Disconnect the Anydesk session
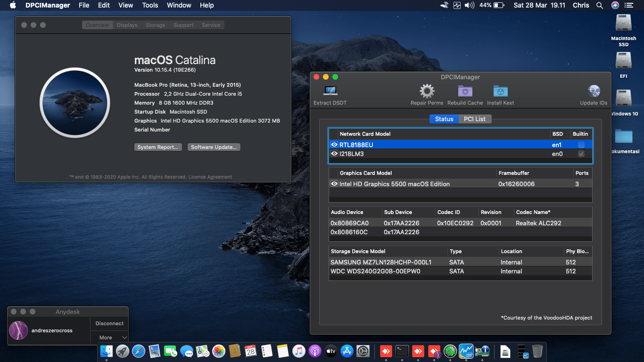 pos(109,323)
